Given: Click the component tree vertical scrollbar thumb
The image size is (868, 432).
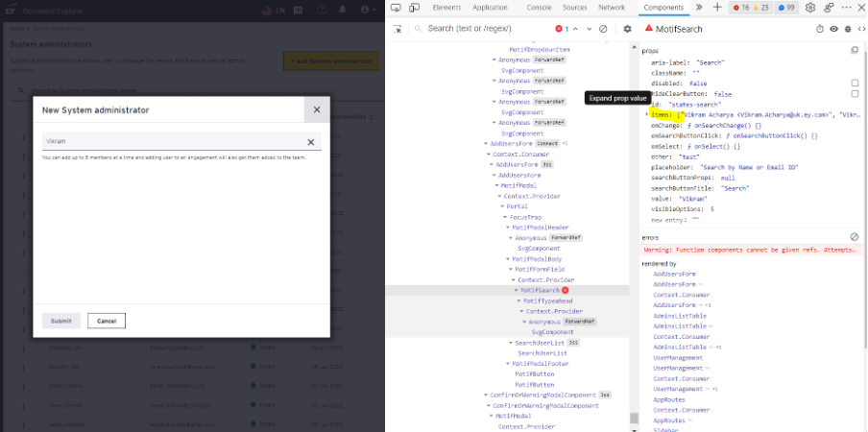Looking at the screenshot, I should click(634, 419).
